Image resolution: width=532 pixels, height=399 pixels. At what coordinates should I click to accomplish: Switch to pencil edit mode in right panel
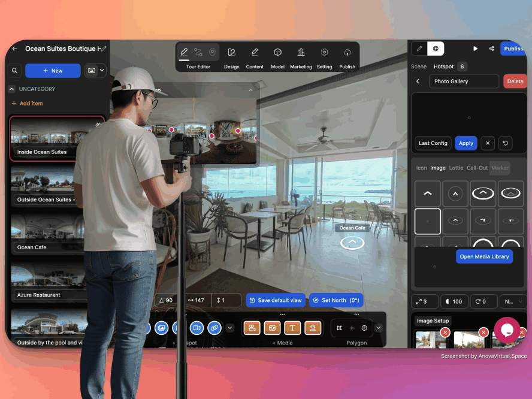[x=419, y=49]
